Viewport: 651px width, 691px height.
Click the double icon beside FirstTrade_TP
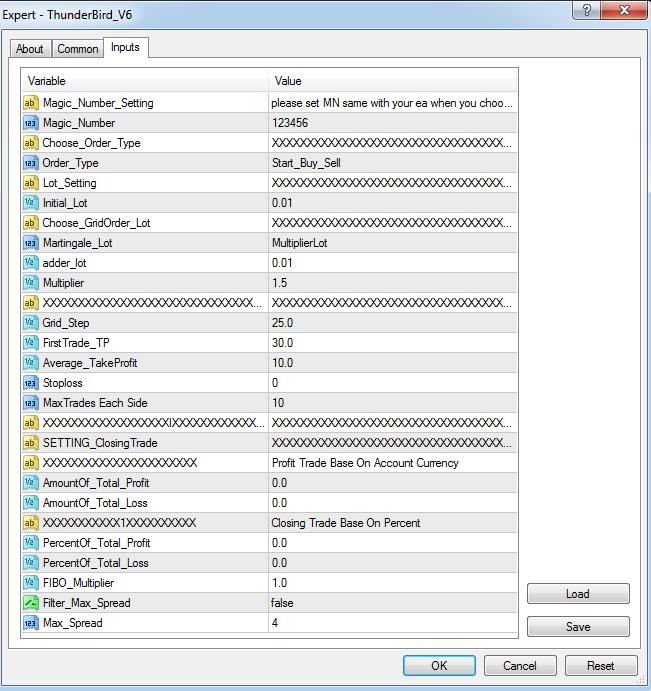point(30,343)
